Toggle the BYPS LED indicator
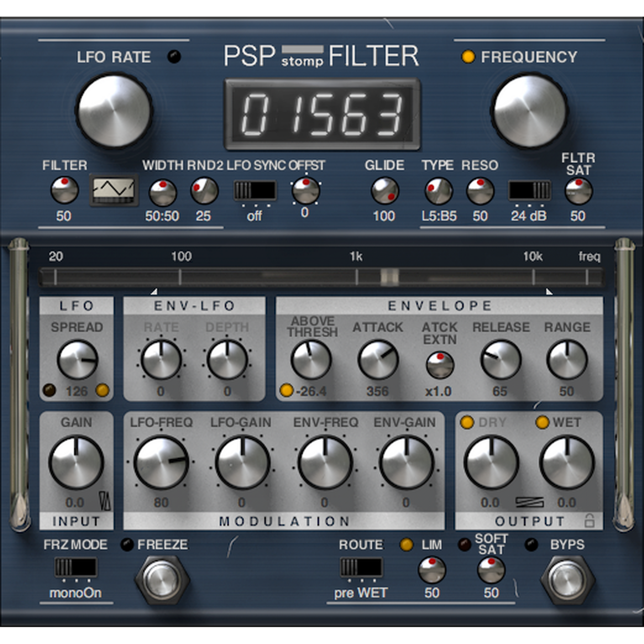 [531, 545]
